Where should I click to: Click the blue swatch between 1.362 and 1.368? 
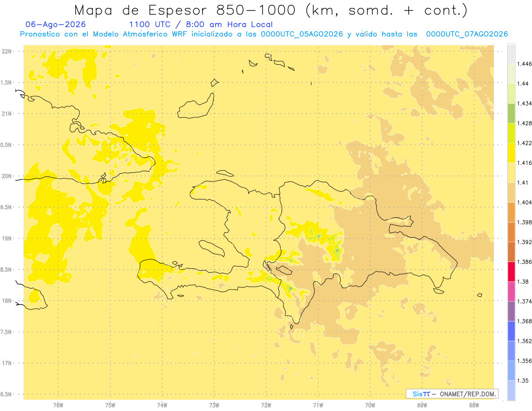[x=511, y=331]
